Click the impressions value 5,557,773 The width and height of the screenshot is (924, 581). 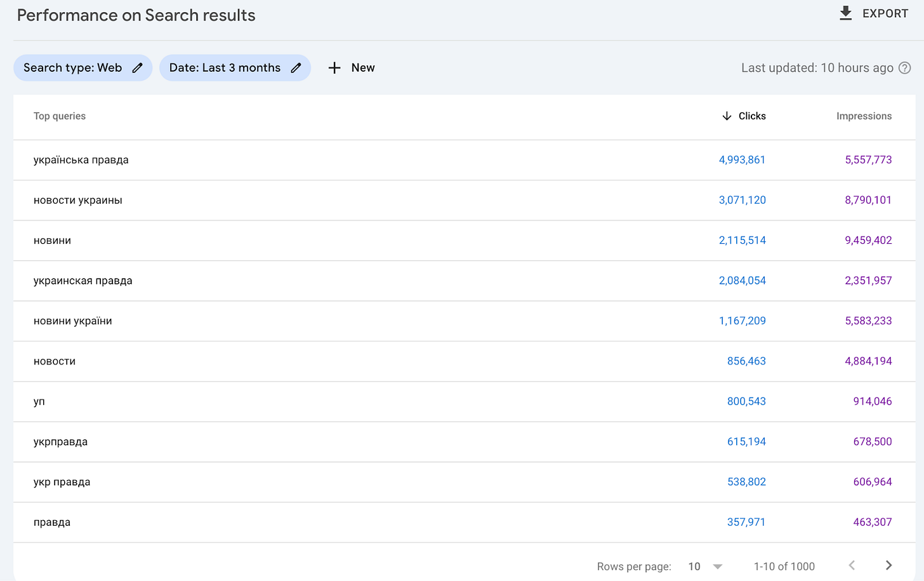pos(868,160)
